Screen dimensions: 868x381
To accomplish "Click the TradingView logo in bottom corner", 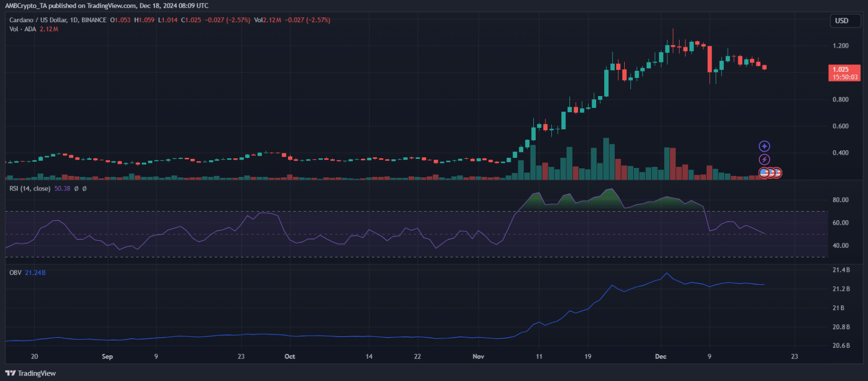I will (x=31, y=373).
